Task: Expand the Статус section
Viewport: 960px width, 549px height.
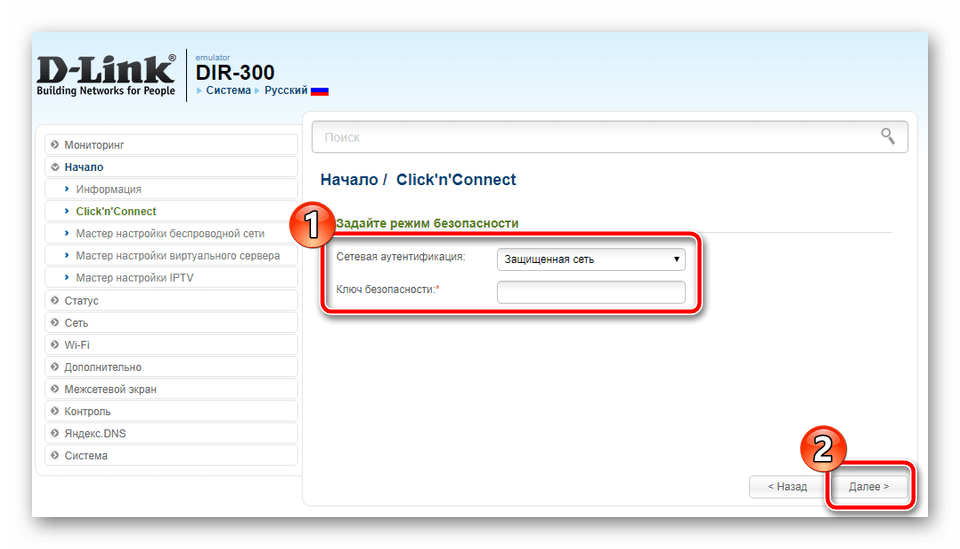Action: click(x=171, y=301)
